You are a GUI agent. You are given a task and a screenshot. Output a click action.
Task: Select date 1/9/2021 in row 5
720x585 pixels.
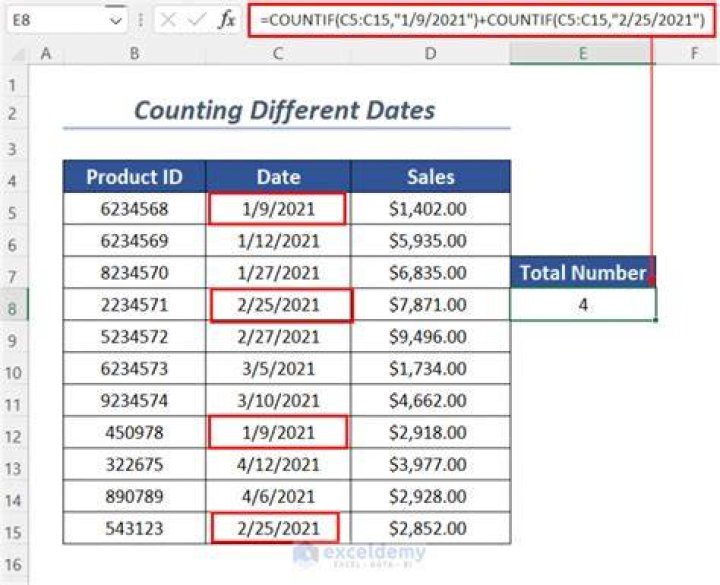tap(278, 208)
